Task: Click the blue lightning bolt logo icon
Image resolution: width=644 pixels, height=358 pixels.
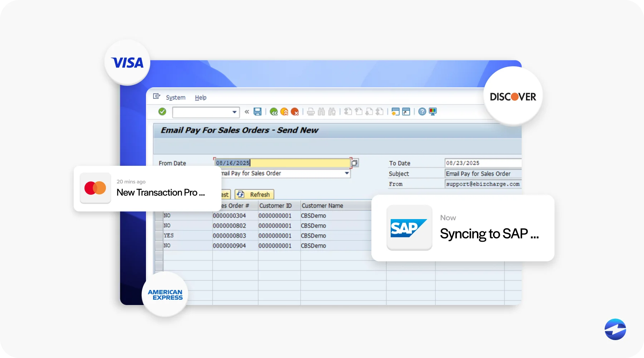Action: coord(615,329)
